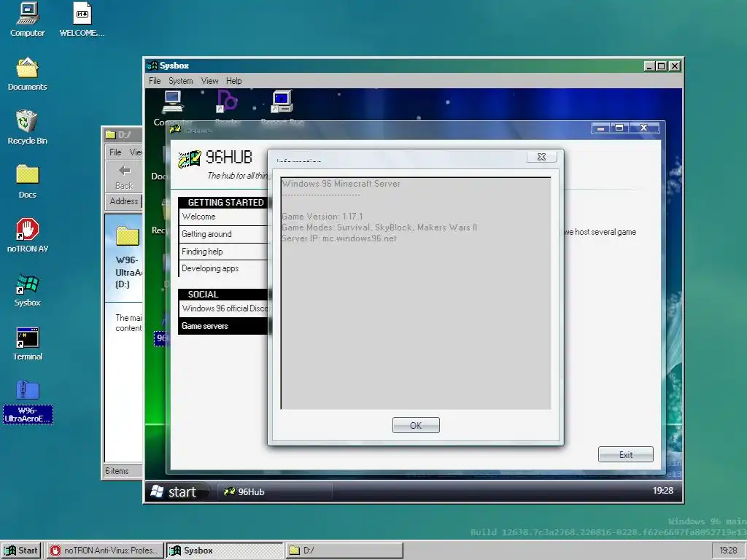Click OK in the Information dialog

pyautogui.click(x=416, y=425)
